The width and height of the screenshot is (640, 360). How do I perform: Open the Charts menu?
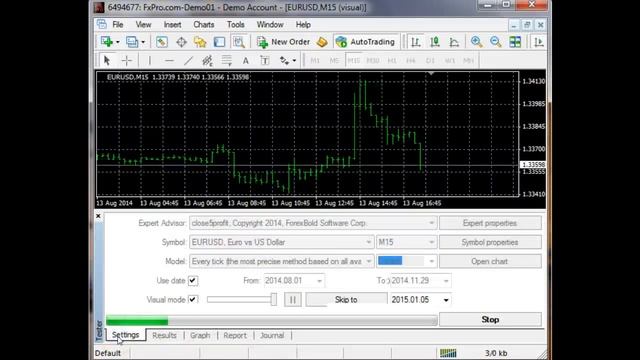pos(204,24)
